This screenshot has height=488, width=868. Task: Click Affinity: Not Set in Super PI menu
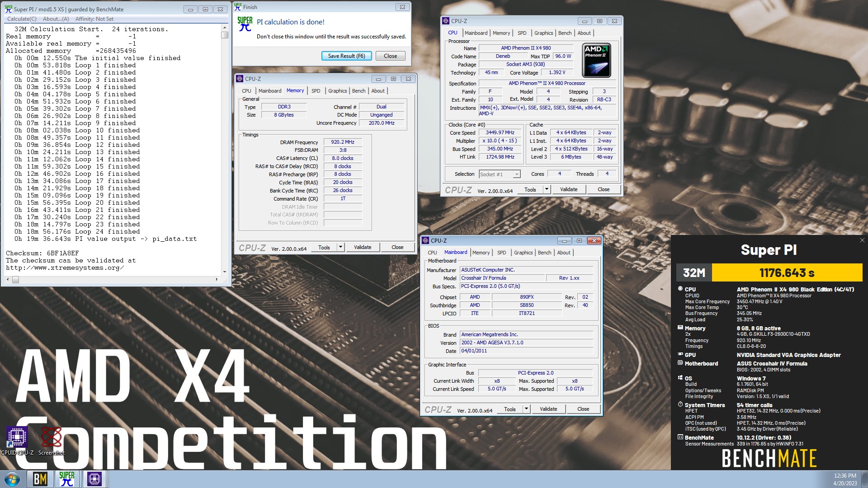click(x=94, y=19)
